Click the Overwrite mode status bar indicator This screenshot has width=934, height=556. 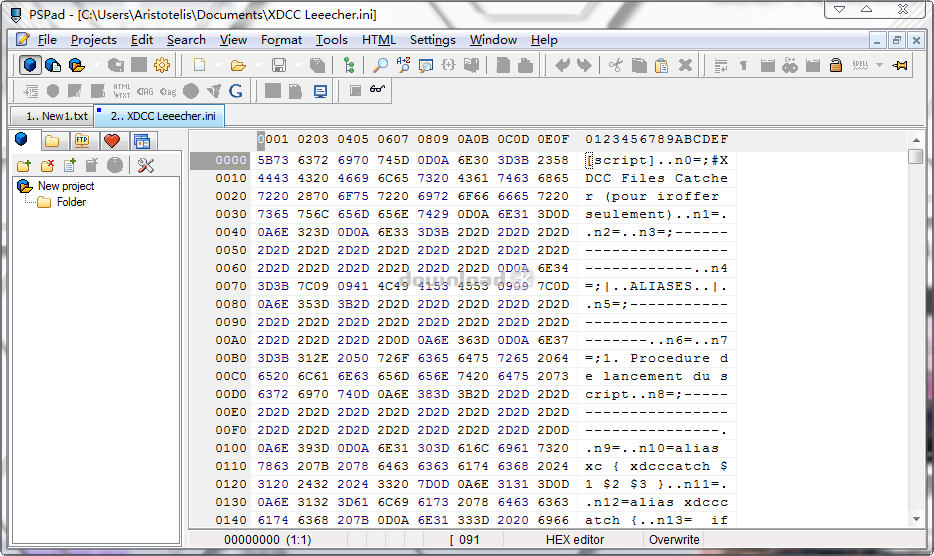click(x=674, y=540)
